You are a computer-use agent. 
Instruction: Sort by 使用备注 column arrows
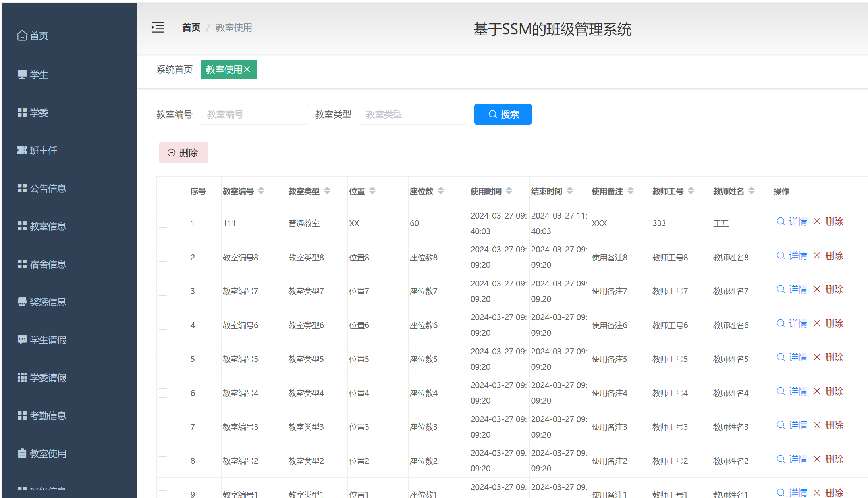coord(631,191)
